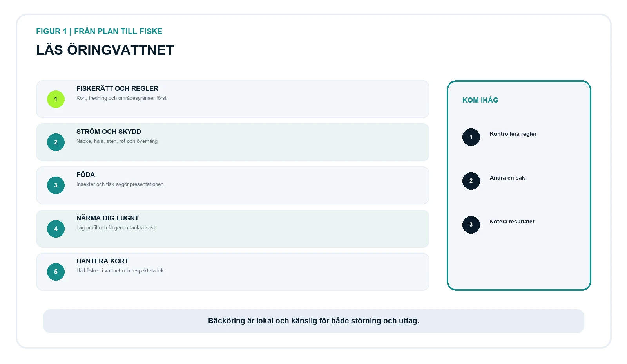Select the STRÖM OCH SKYDD heading
The image size is (627, 364).
coord(109,132)
